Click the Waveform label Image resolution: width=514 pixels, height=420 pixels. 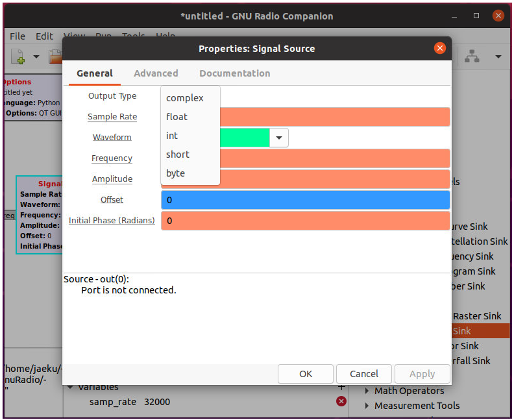click(112, 138)
